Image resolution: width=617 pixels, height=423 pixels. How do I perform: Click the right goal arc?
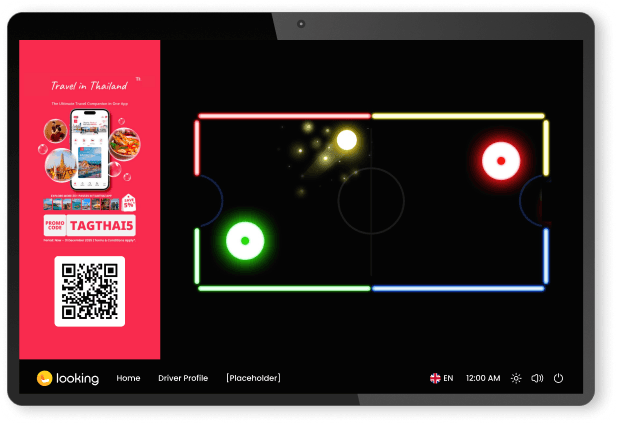pos(534,201)
